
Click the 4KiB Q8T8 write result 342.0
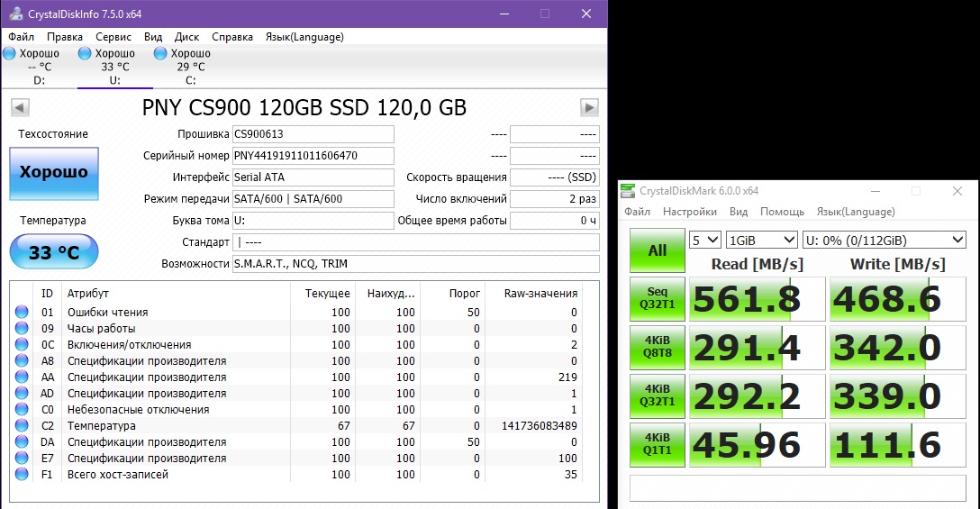(897, 348)
